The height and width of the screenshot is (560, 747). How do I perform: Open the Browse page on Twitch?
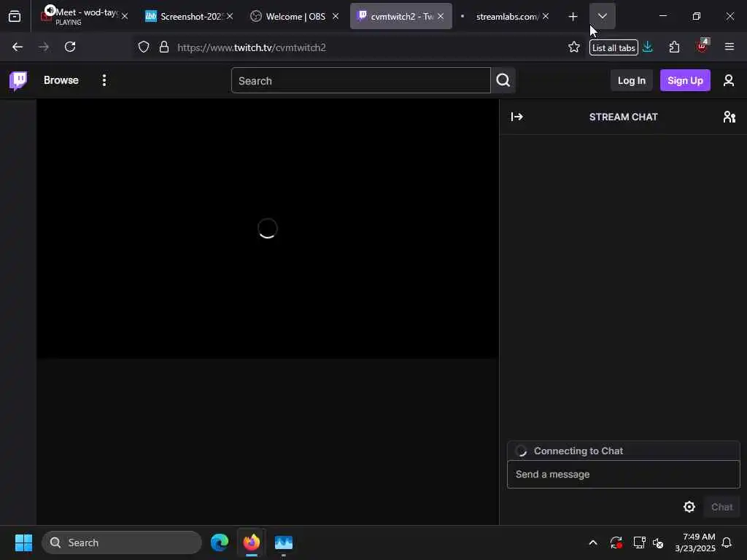(x=61, y=80)
